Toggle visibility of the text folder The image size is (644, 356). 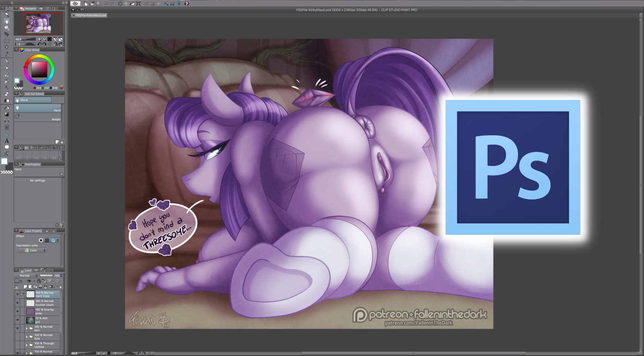17,328
